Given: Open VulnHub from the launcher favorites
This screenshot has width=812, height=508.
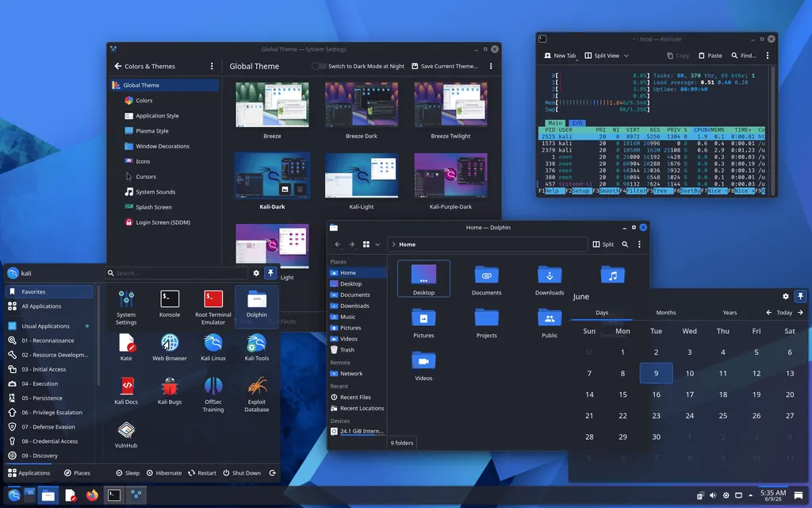Looking at the screenshot, I should pyautogui.click(x=126, y=434).
